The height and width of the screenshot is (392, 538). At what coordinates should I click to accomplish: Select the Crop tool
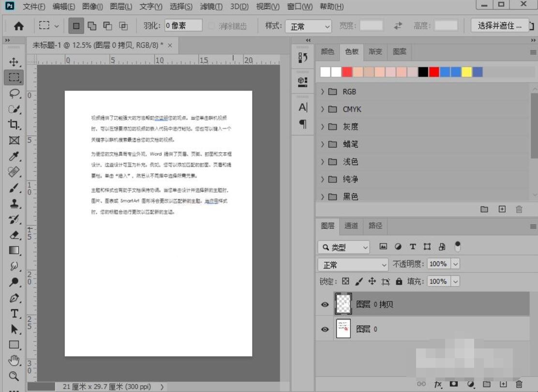click(x=14, y=124)
